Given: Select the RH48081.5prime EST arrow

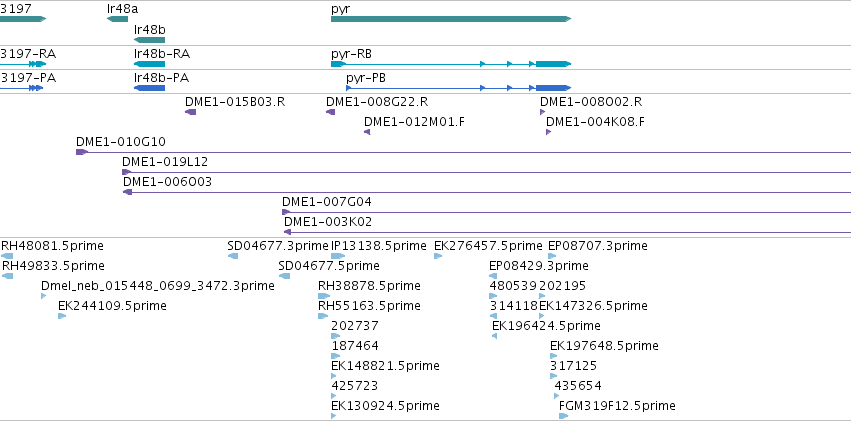Looking at the screenshot, I should point(7,256).
